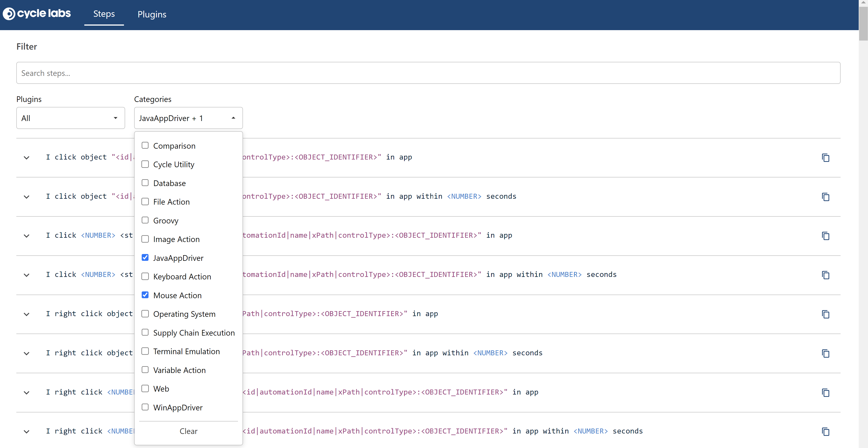Screen dimensions: 868x448
Task: Check the WinAppDriver category option
Action: pyautogui.click(x=145, y=407)
